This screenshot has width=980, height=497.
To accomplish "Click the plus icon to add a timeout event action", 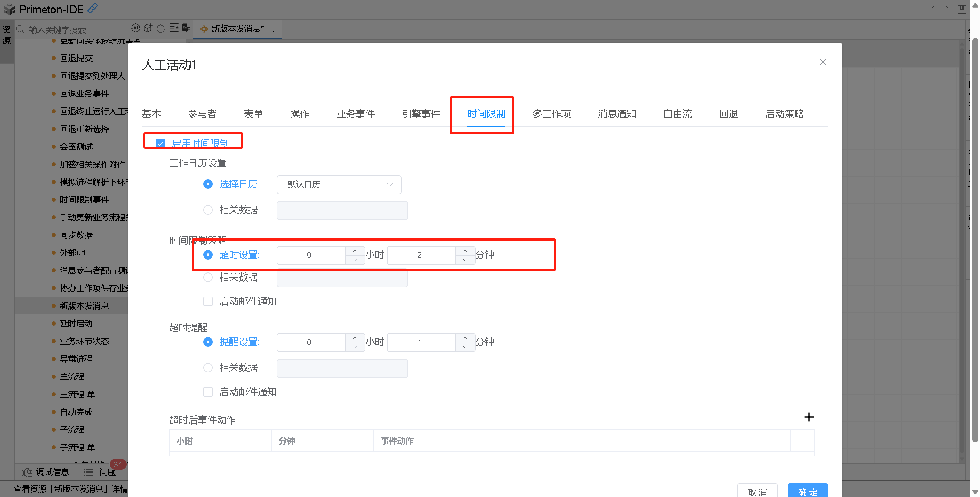I will click(808, 417).
